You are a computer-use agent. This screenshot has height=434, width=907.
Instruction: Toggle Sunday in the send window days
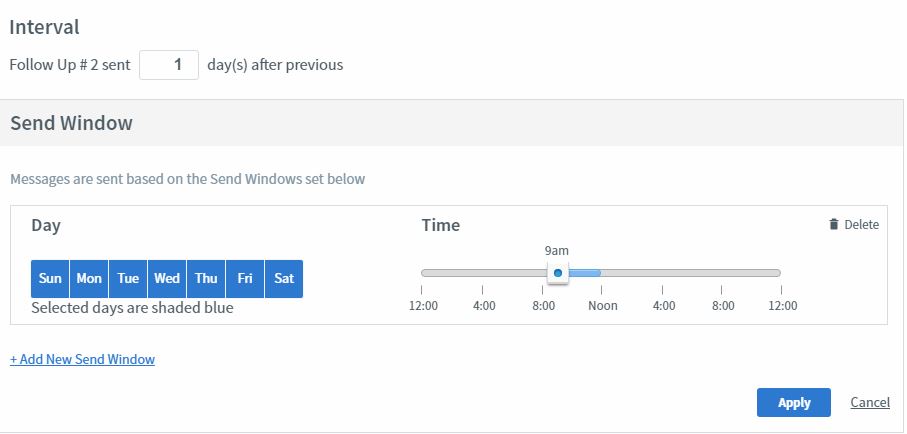pos(50,279)
